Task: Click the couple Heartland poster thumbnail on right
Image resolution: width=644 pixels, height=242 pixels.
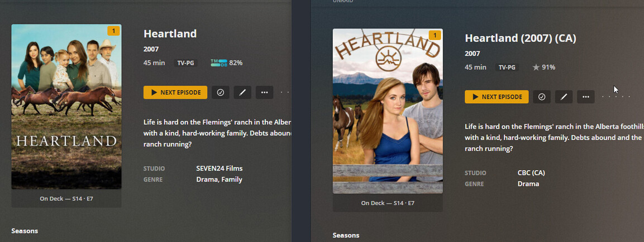Action: pos(388,111)
